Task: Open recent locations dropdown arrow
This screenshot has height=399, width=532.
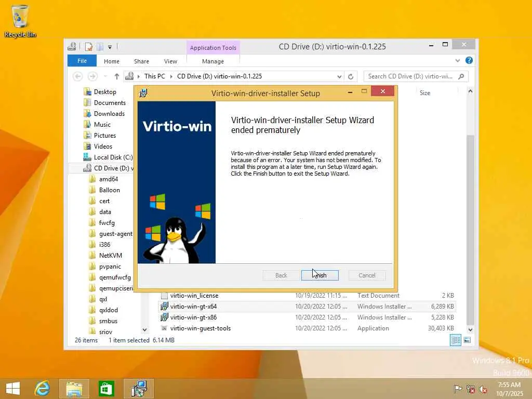Action: pyautogui.click(x=105, y=76)
